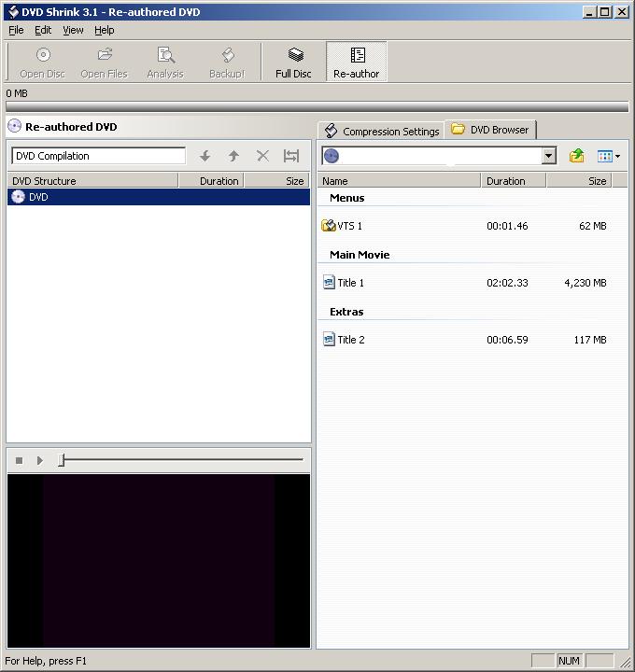Maximize the DVD Shrink window
The height and width of the screenshot is (672, 635).
[x=604, y=12]
